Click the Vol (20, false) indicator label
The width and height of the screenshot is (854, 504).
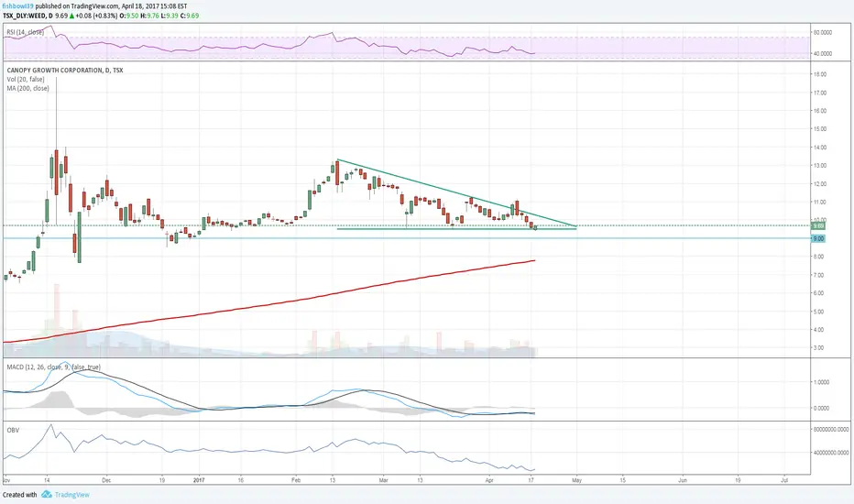point(26,80)
